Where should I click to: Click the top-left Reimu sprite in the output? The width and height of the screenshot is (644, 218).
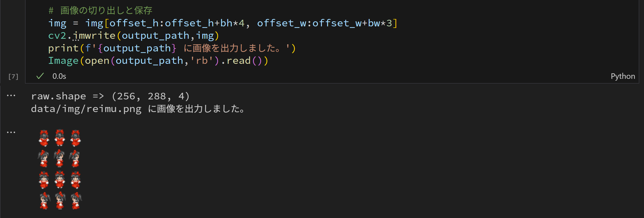tap(44, 138)
